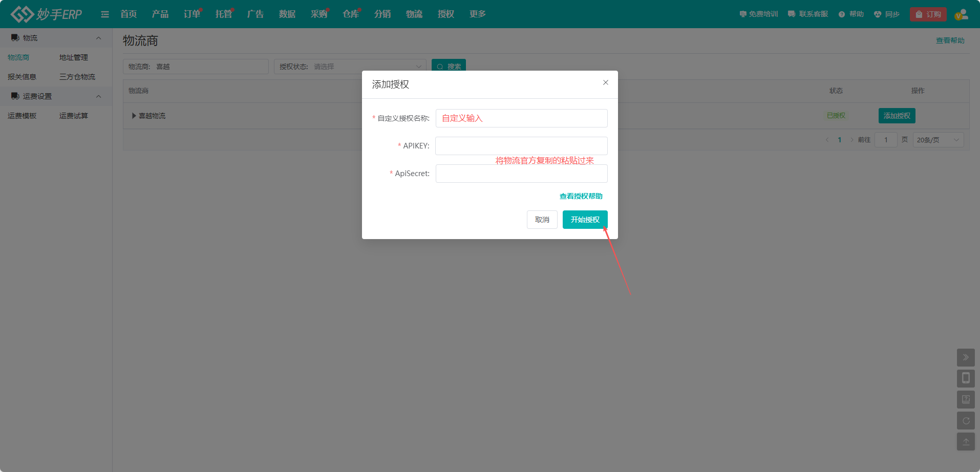Open the 托管 menu
This screenshot has height=472, width=980.
(x=224, y=14)
